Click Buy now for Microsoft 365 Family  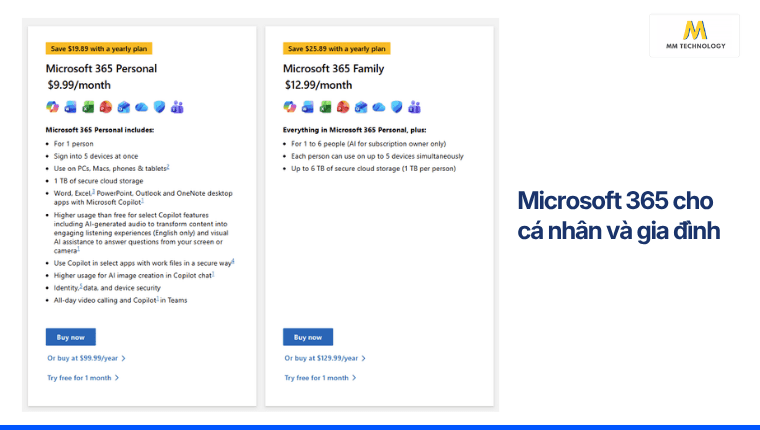(308, 337)
